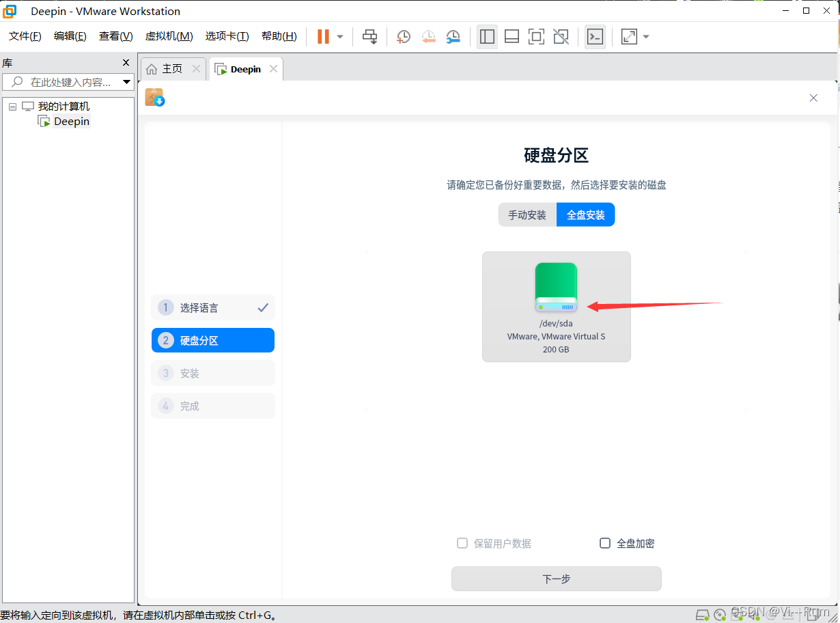Enable the 全盘加密 checkbox
The width and height of the screenshot is (840, 623).
[x=605, y=543]
